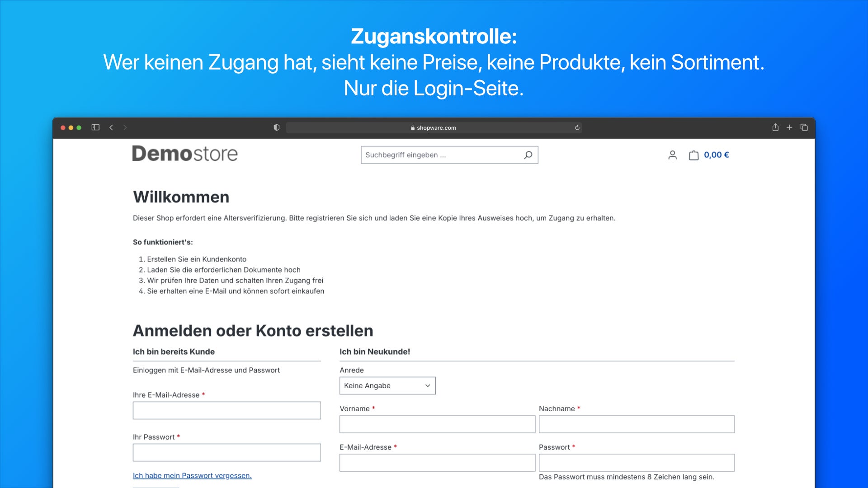This screenshot has width=868, height=488.
Task: Click the Vorname input field
Action: (437, 424)
